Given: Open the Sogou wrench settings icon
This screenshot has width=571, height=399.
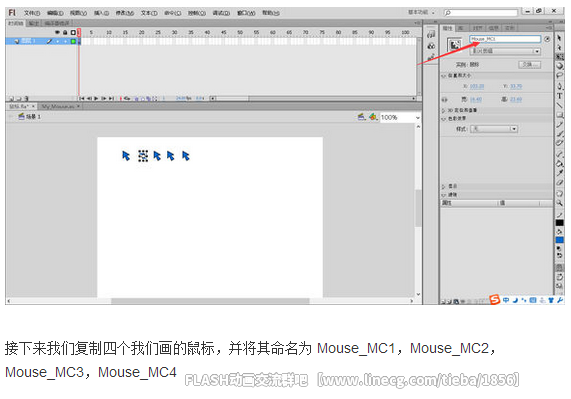Looking at the screenshot, I should tap(560, 300).
